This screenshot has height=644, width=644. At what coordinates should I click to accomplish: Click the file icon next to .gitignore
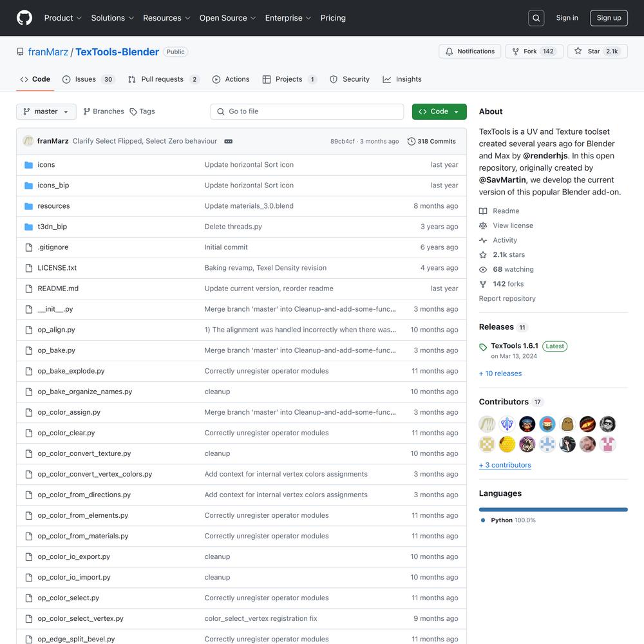click(x=29, y=247)
